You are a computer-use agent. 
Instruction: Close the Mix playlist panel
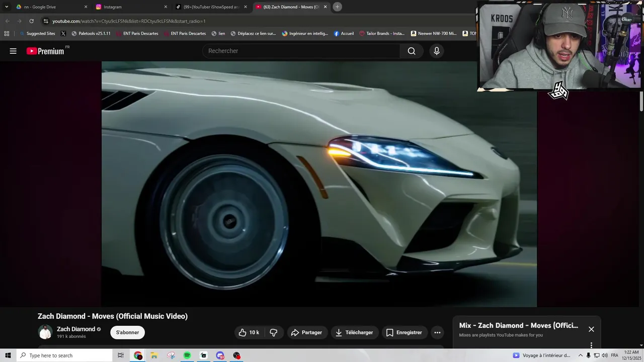(x=591, y=329)
